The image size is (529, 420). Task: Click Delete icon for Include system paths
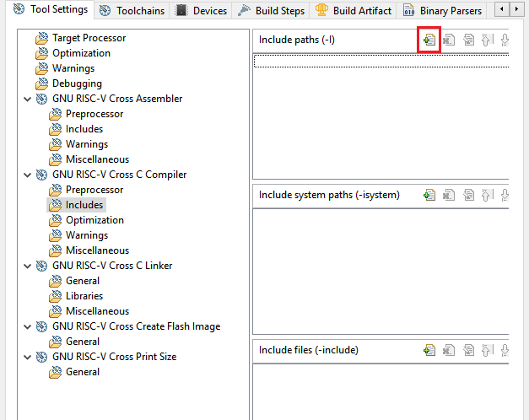pyautogui.click(x=449, y=195)
